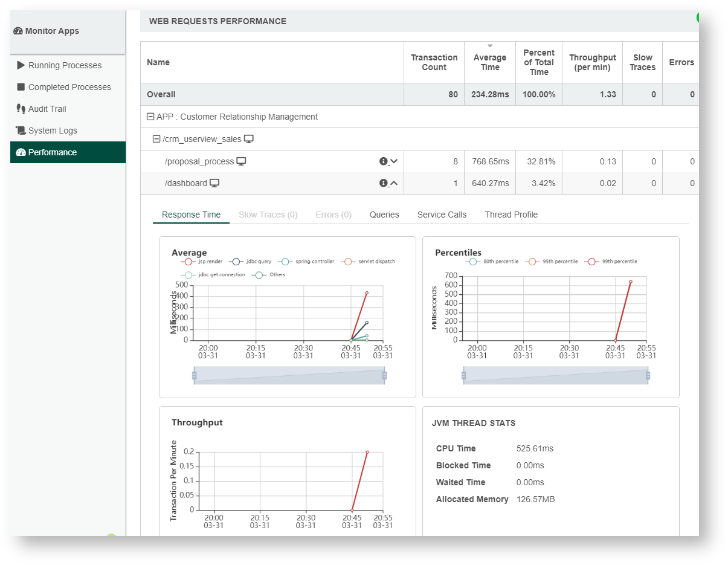
Task: Sort table by Average Time column
Action: (489, 62)
